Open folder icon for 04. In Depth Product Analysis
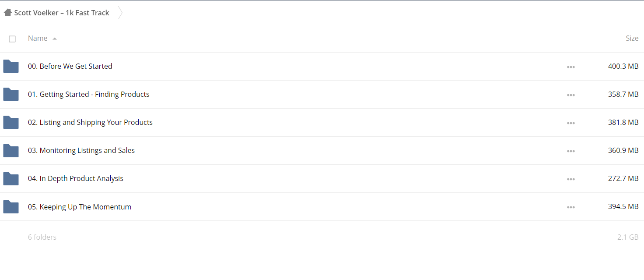 tap(11, 178)
